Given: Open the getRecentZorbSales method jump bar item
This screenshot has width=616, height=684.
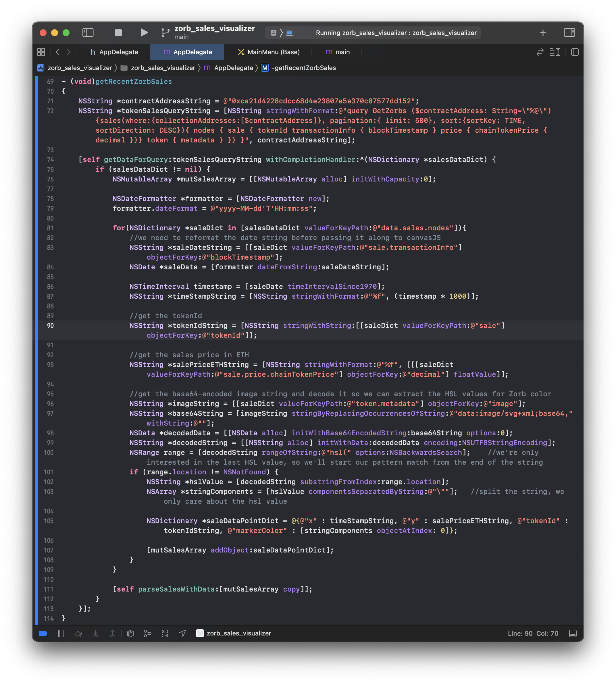Looking at the screenshot, I should pyautogui.click(x=304, y=68).
